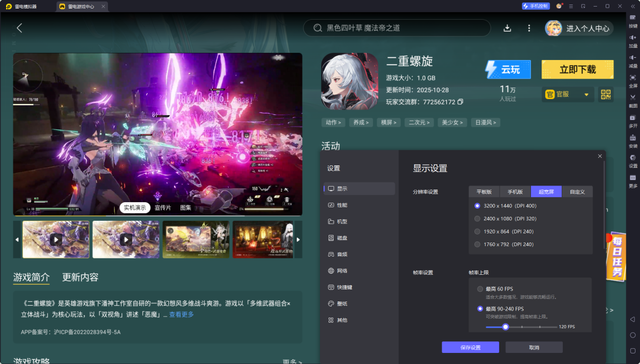Open the 横屏 > category tag
The image size is (640, 364).
[389, 123]
